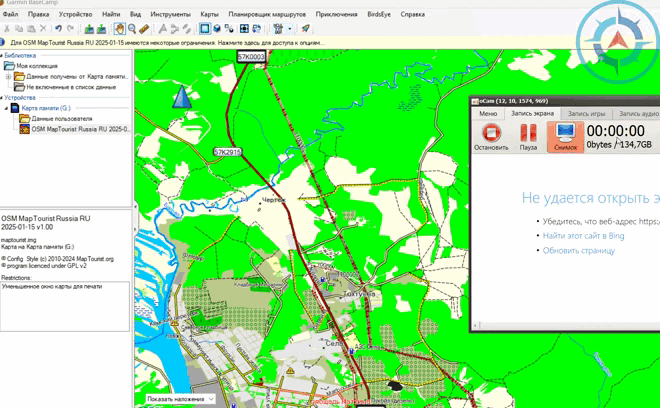Click the first green send-to-device icon

click(89, 29)
